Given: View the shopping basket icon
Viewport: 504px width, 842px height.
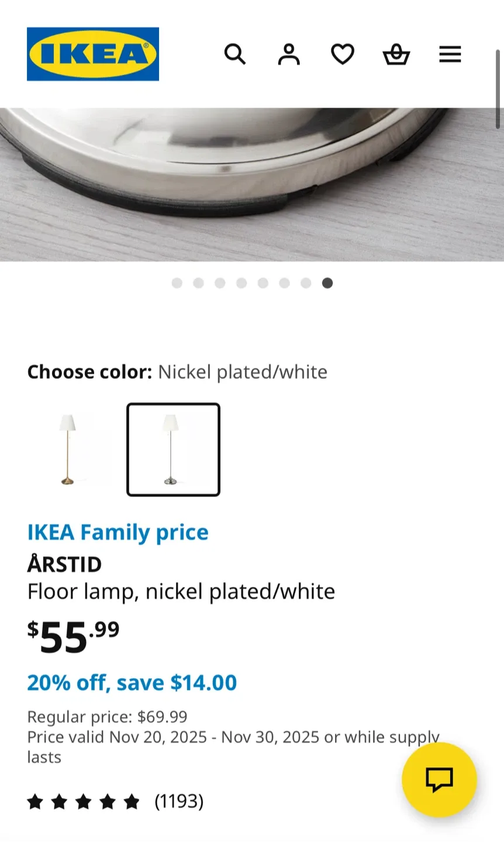Looking at the screenshot, I should tap(396, 54).
